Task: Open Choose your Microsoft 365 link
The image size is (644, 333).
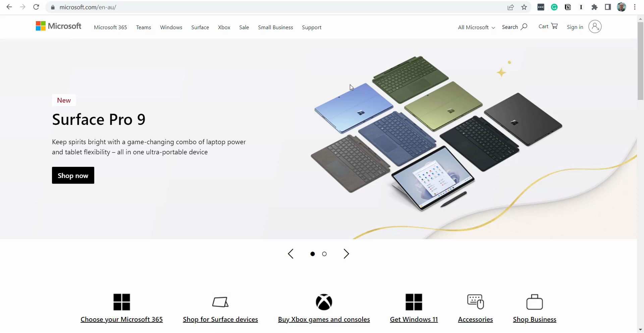Action: (121, 320)
